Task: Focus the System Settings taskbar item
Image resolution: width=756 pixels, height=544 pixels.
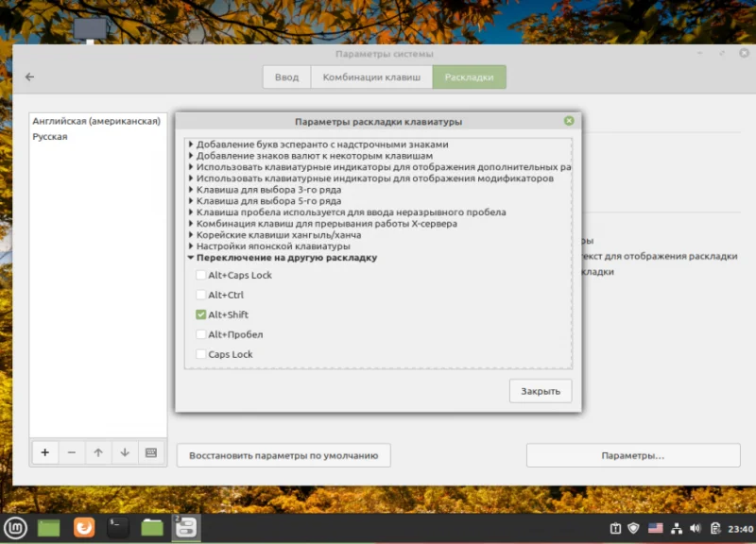Action: tap(186, 527)
